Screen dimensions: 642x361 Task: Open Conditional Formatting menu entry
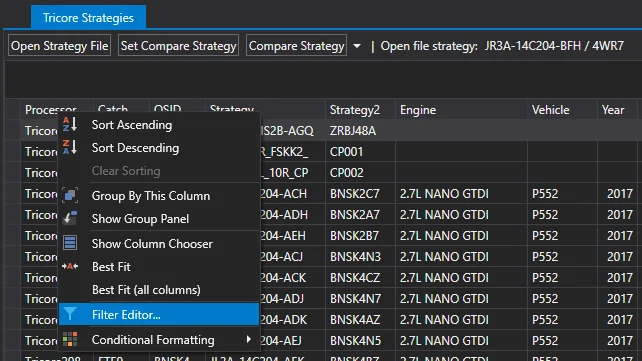pos(159,340)
